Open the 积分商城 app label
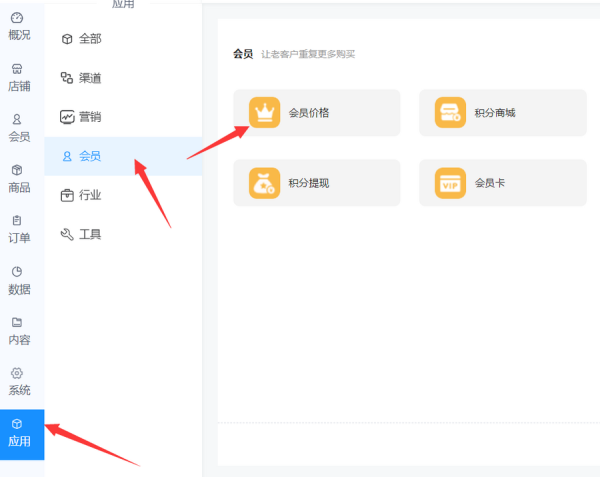The width and height of the screenshot is (600, 477). coord(495,113)
